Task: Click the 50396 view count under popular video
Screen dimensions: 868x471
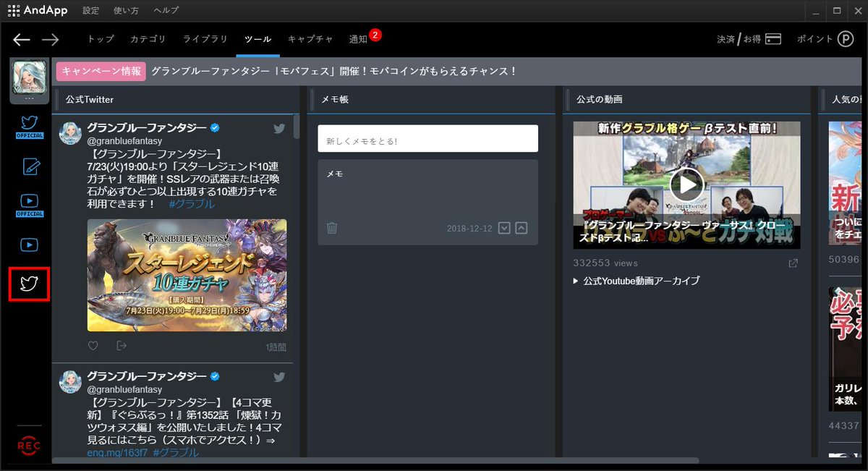Action: pos(846,259)
